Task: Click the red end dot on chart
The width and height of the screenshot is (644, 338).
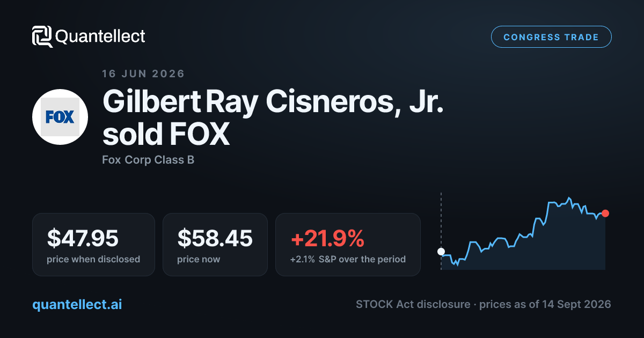Action: [605, 214]
